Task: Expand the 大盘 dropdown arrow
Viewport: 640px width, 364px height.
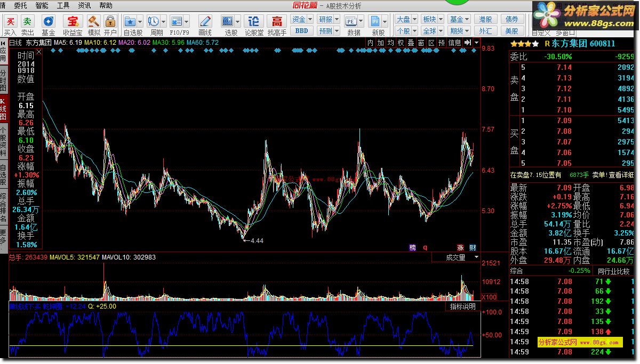Action: click(x=414, y=19)
